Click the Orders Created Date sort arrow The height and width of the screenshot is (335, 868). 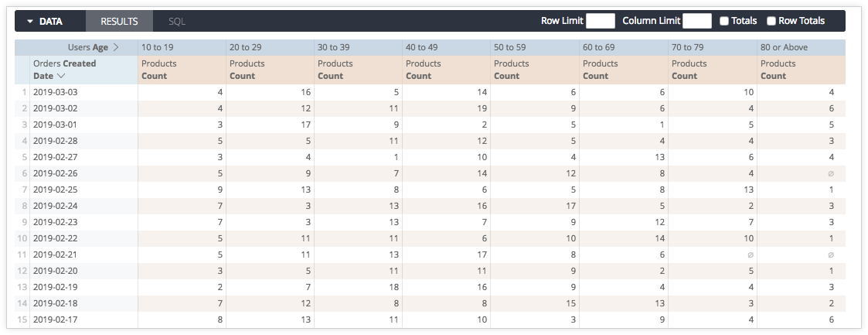pos(60,76)
